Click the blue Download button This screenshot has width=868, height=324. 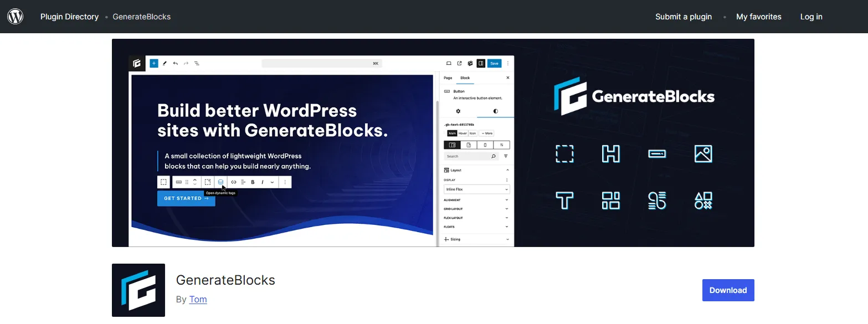[x=728, y=290]
